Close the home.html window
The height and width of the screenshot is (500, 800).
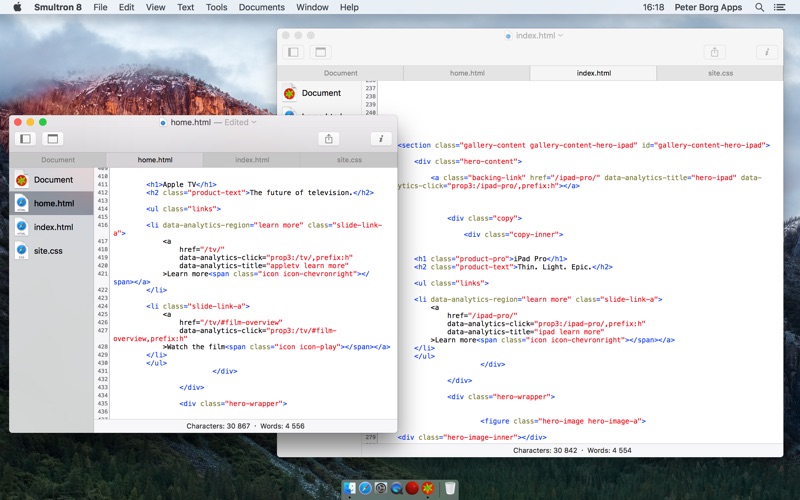(x=18, y=122)
